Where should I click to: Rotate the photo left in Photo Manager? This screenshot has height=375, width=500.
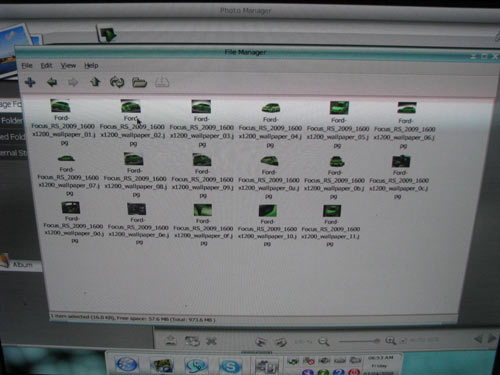point(261,342)
